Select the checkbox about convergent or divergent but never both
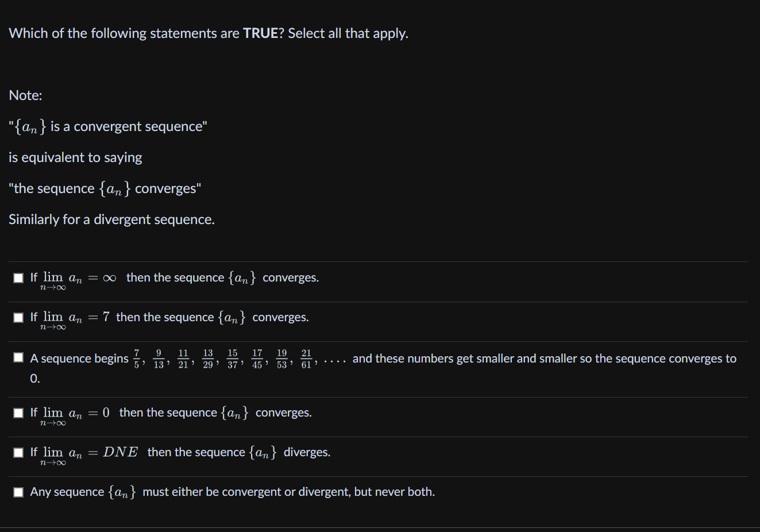The image size is (760, 532). [18, 492]
